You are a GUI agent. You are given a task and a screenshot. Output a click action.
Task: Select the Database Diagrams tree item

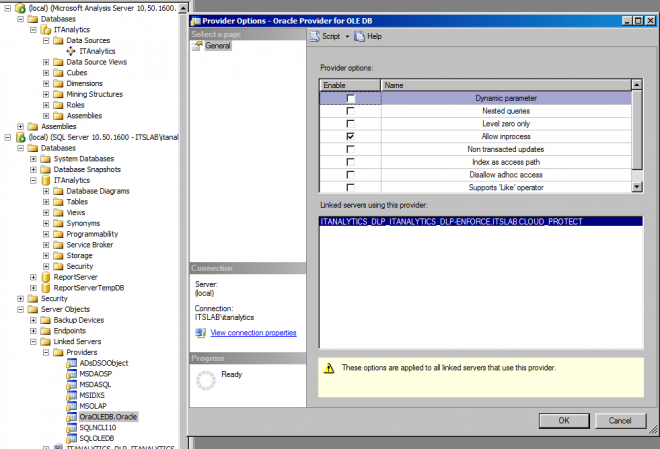tap(98, 191)
